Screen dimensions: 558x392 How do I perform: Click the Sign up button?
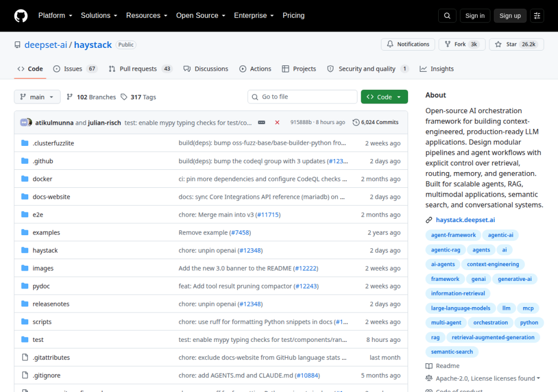point(510,16)
